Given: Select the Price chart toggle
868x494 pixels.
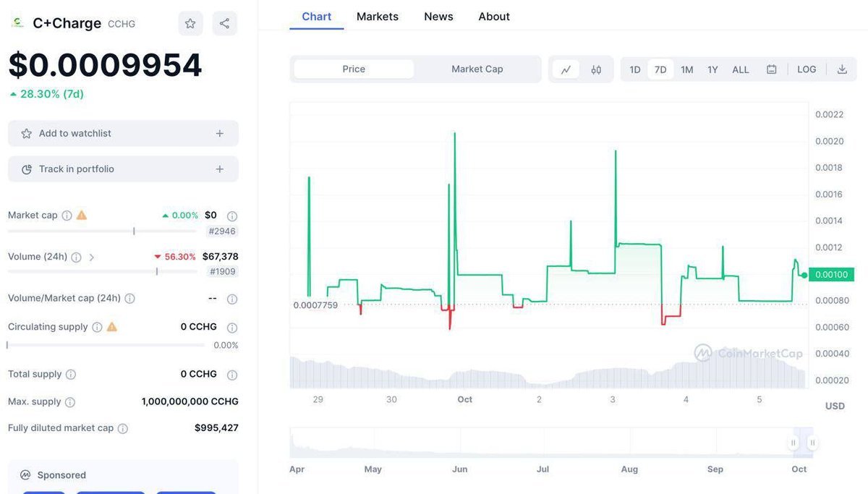Looking at the screenshot, I should tap(354, 69).
